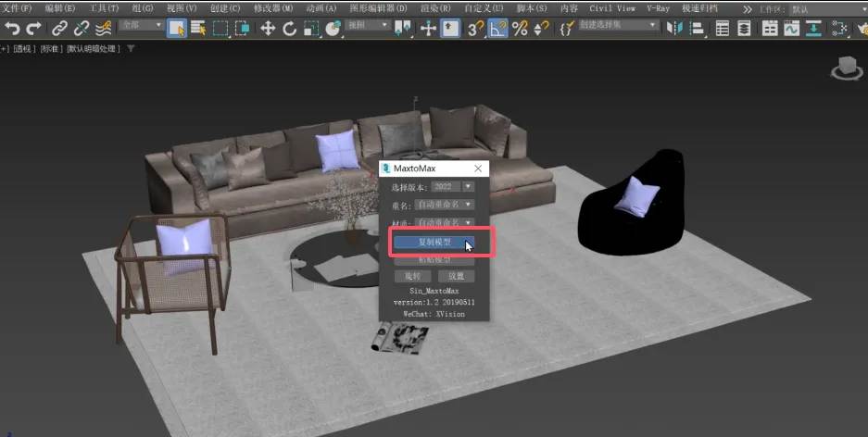Undo the last action with the undo arrow
This screenshot has width=868, height=437.
click(x=12, y=28)
